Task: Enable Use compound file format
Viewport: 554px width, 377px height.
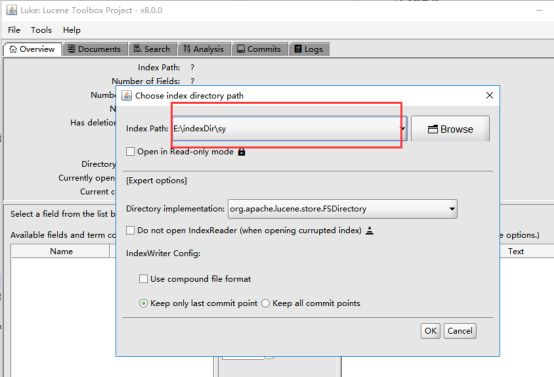Action: click(143, 279)
